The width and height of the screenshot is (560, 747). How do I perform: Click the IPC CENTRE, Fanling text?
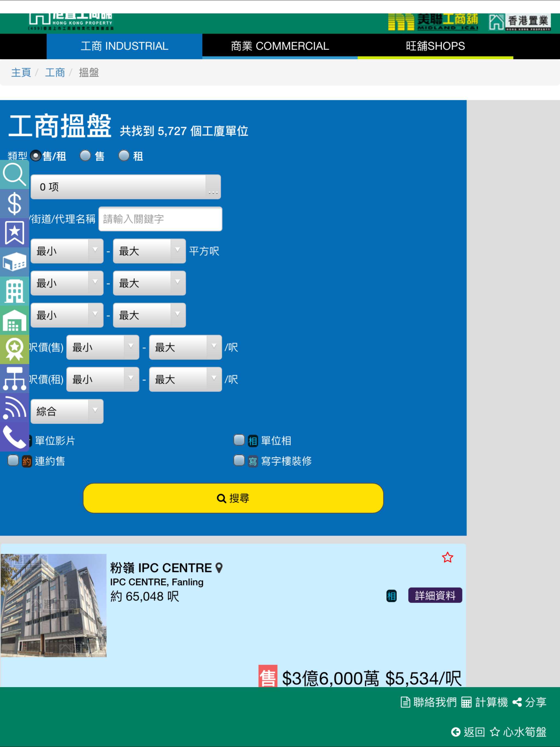click(x=157, y=582)
